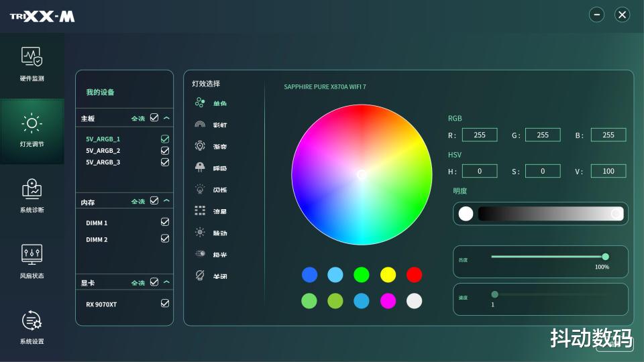Click the G value field
This screenshot has height=362, width=644.
point(543,135)
